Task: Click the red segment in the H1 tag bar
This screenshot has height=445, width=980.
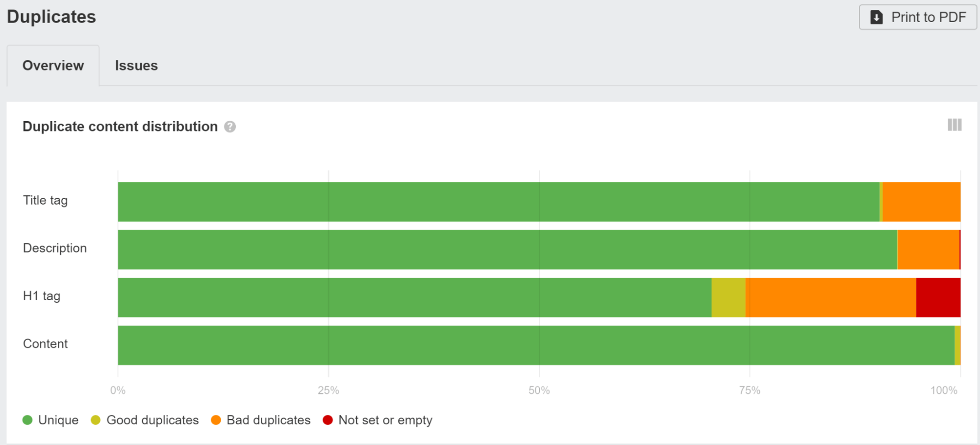Action: point(937,296)
